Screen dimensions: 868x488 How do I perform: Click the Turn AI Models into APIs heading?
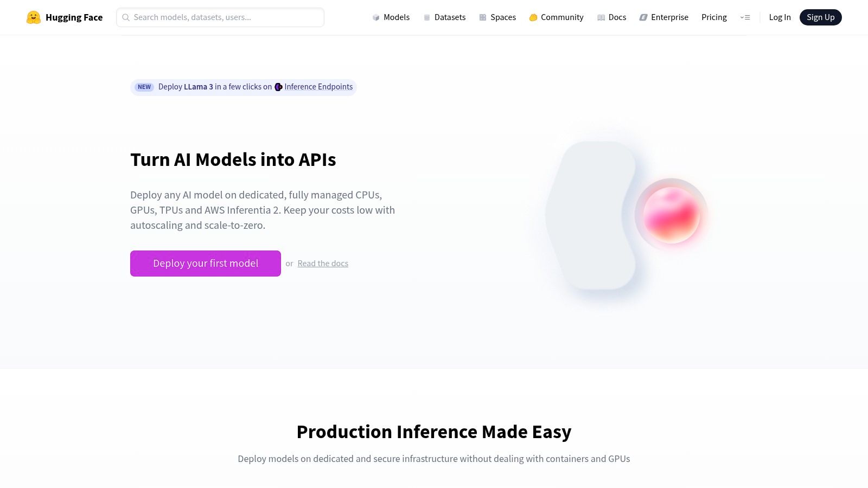(233, 159)
